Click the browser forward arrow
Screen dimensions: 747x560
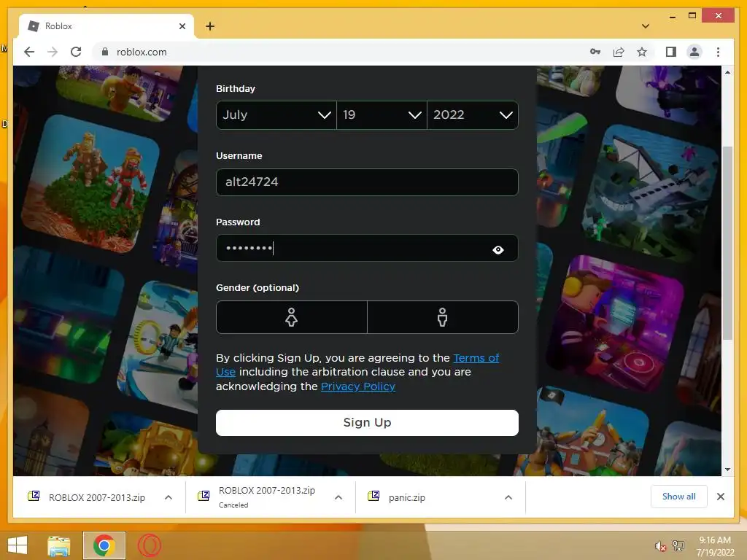point(53,52)
